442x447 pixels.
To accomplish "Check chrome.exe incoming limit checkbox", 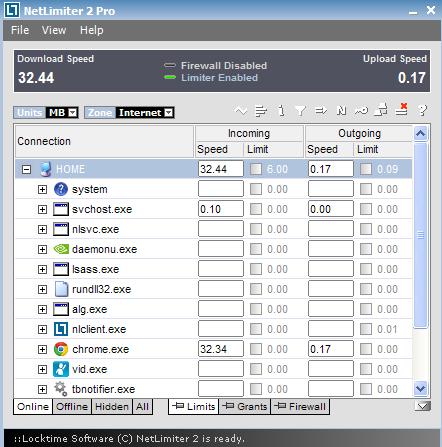I will coord(256,349).
